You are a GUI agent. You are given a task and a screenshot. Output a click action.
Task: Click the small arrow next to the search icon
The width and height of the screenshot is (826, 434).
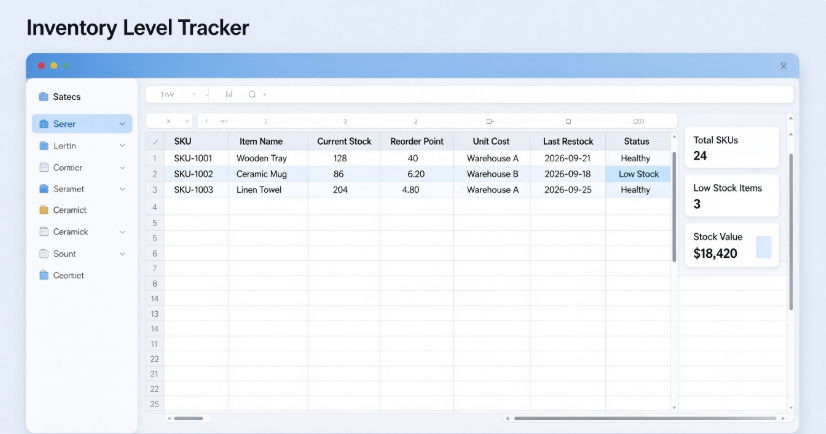point(264,95)
